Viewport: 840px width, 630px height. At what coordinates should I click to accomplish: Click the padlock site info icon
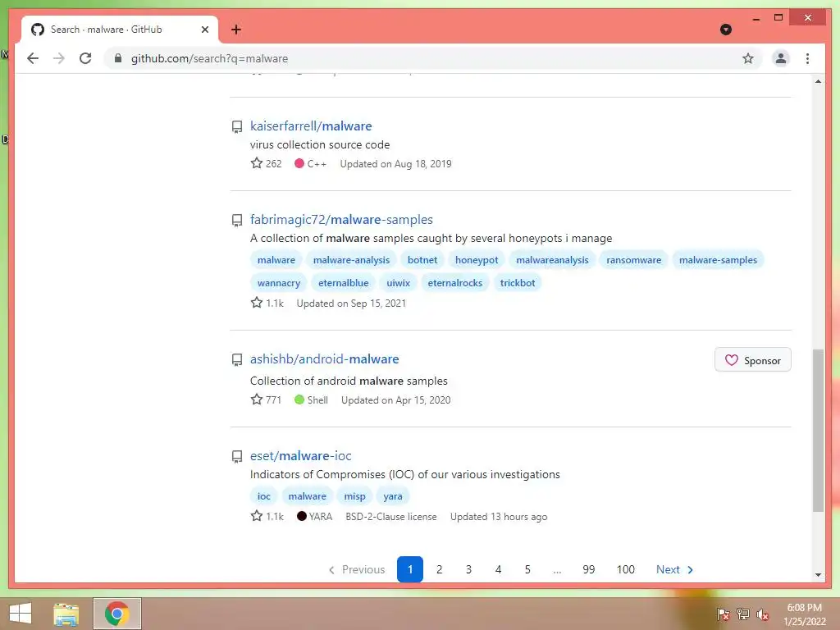118,58
